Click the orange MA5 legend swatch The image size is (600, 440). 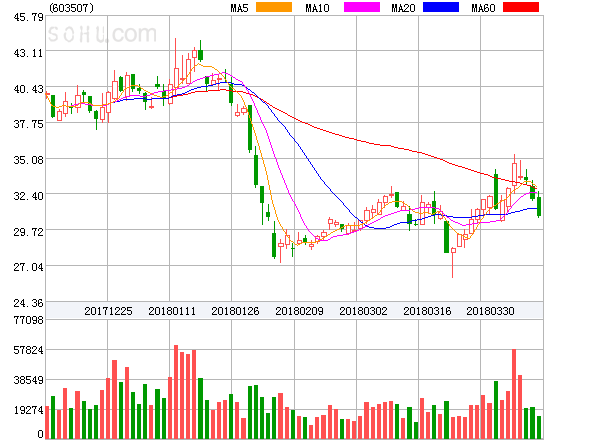click(x=274, y=7)
